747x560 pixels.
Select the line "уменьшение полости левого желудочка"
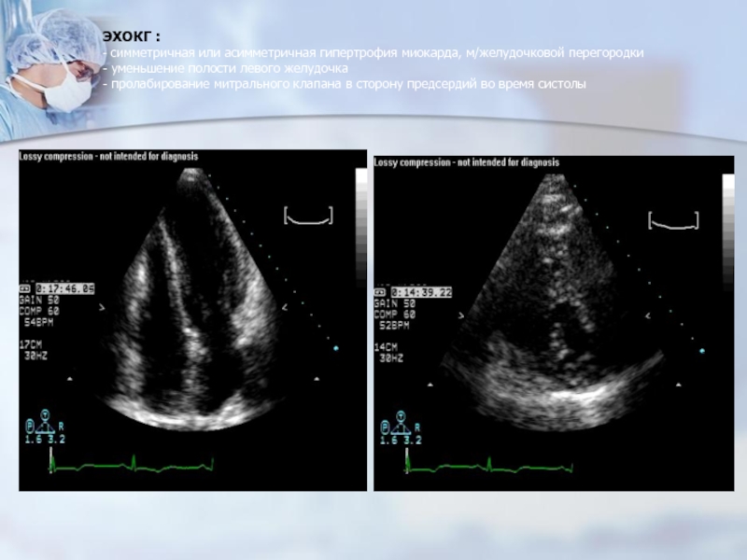click(225, 68)
